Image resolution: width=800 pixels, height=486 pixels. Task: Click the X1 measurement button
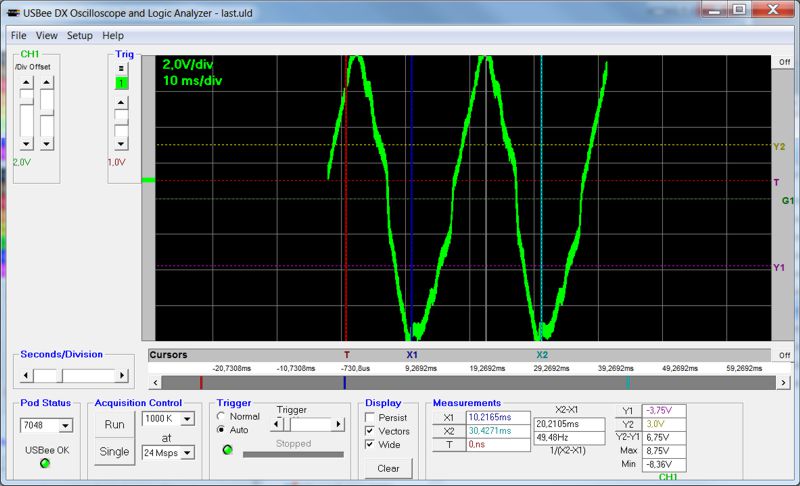click(448, 417)
